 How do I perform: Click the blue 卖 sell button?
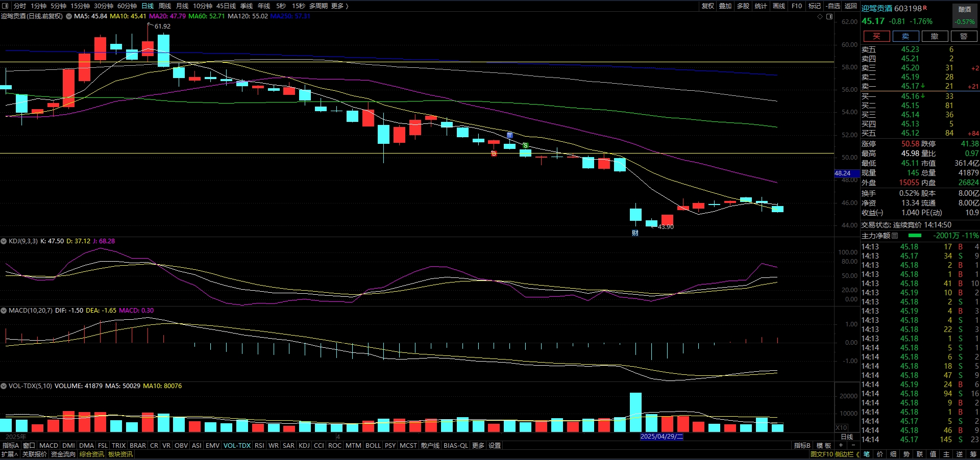click(905, 36)
